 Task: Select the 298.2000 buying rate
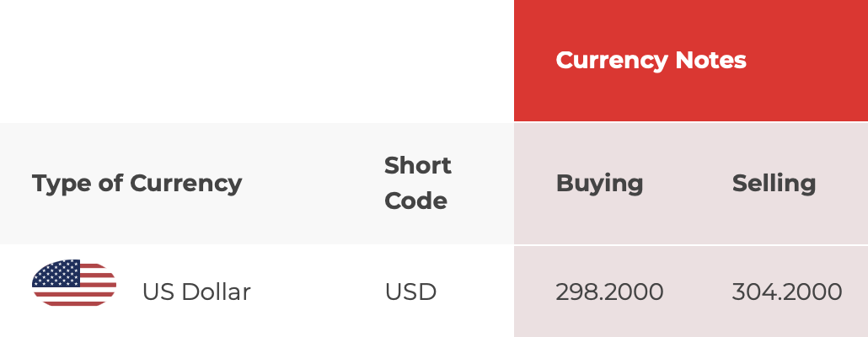pyautogui.click(x=609, y=292)
